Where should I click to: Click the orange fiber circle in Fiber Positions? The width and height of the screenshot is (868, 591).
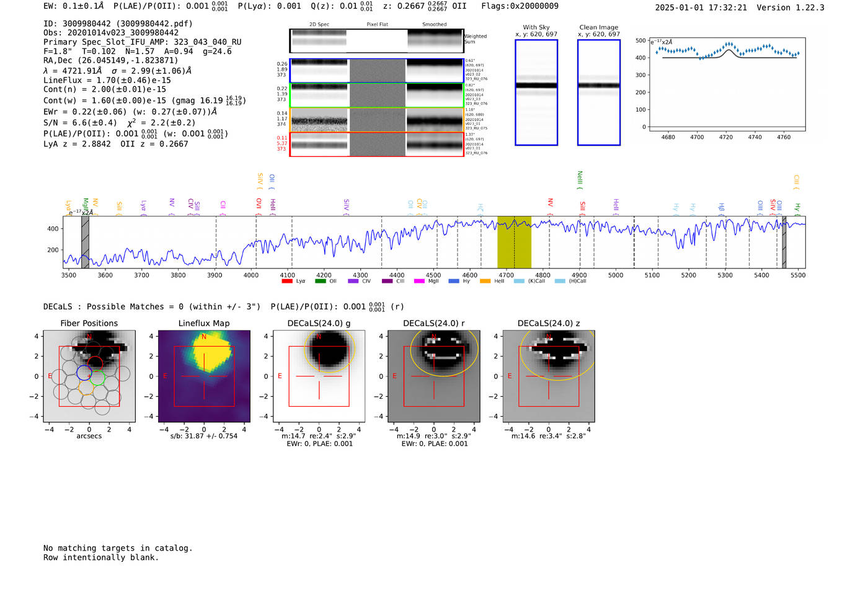[x=86, y=388]
